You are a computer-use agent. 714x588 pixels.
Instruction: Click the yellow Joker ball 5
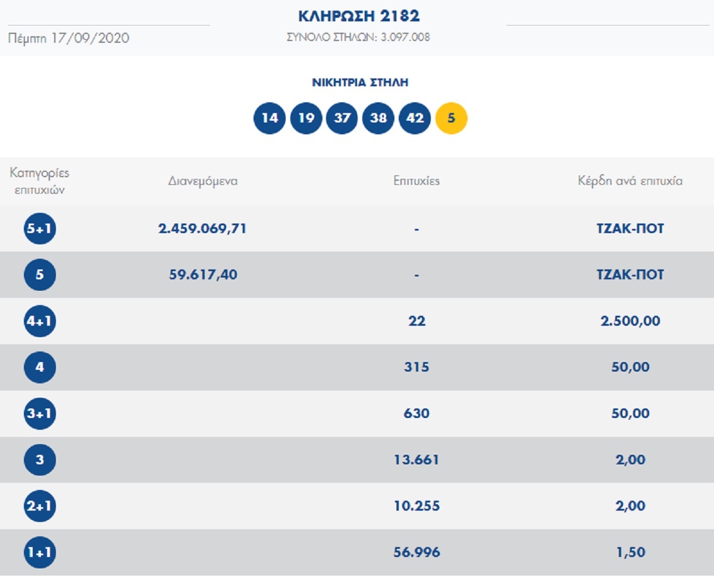point(451,118)
